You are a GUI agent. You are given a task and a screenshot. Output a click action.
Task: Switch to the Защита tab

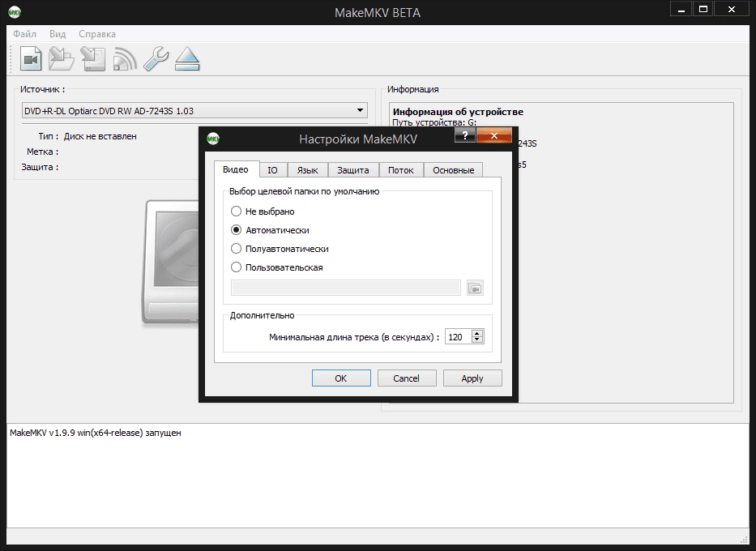pyautogui.click(x=353, y=170)
